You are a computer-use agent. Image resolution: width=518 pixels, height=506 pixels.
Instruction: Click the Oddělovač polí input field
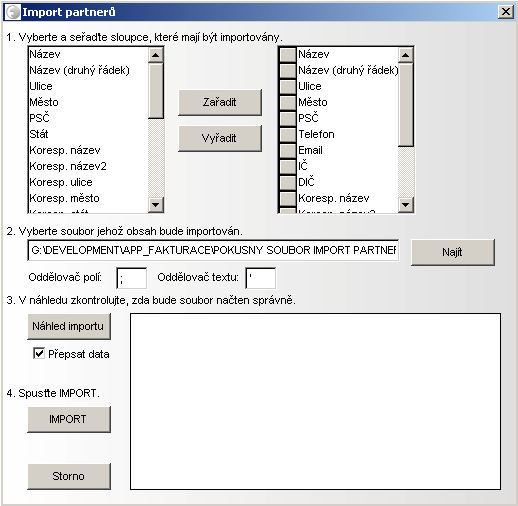pyautogui.click(x=131, y=278)
